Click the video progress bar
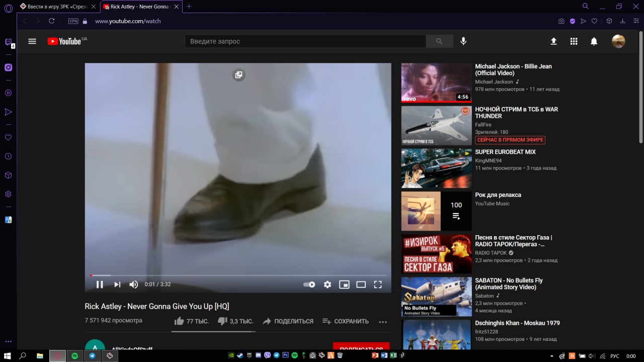This screenshot has height=362, width=644. (x=238, y=275)
